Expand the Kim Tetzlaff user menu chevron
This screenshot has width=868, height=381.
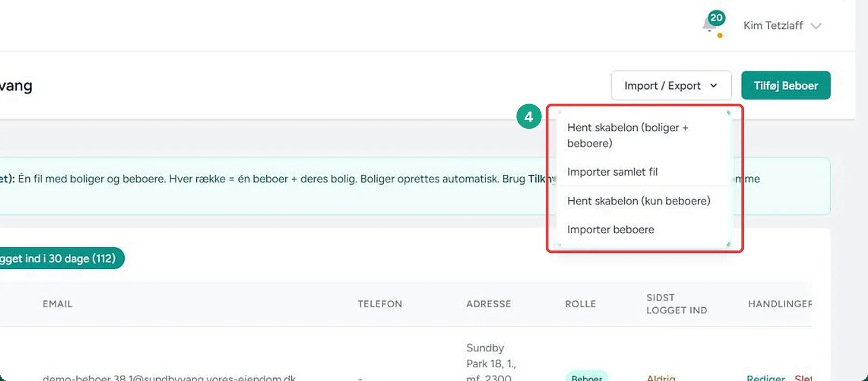pyautogui.click(x=816, y=26)
